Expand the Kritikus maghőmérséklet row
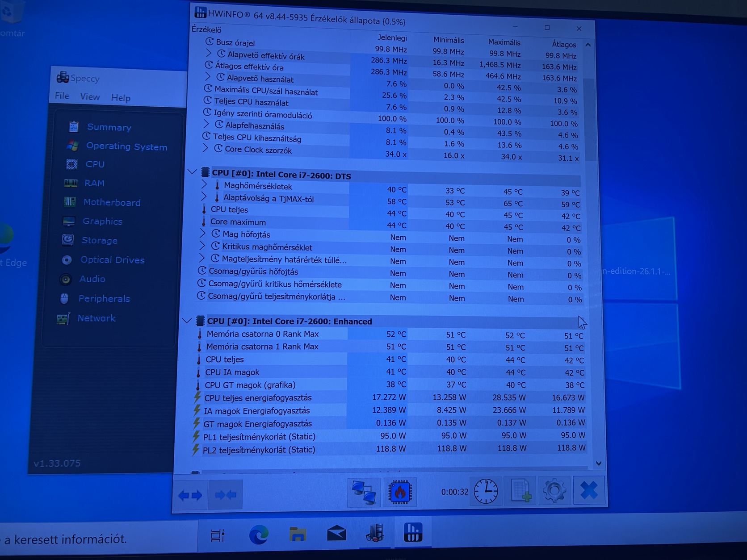This screenshot has height=560, width=747. (202, 246)
